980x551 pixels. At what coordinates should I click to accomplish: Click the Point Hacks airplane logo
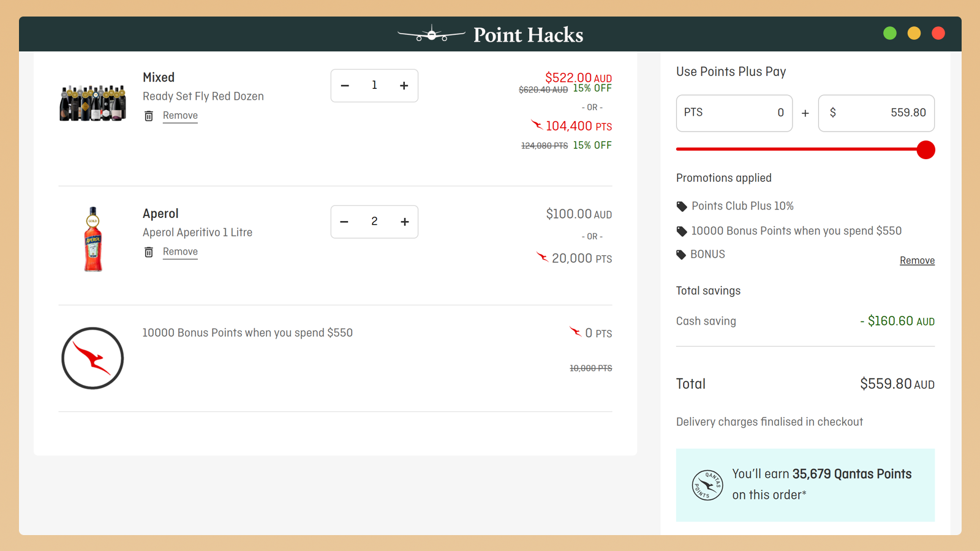[431, 34]
